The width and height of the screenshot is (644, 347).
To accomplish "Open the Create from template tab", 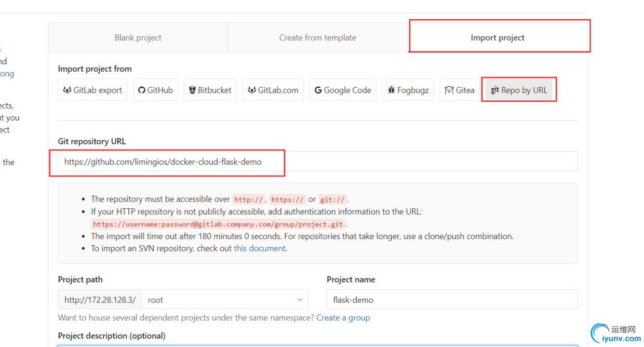I will coord(318,38).
